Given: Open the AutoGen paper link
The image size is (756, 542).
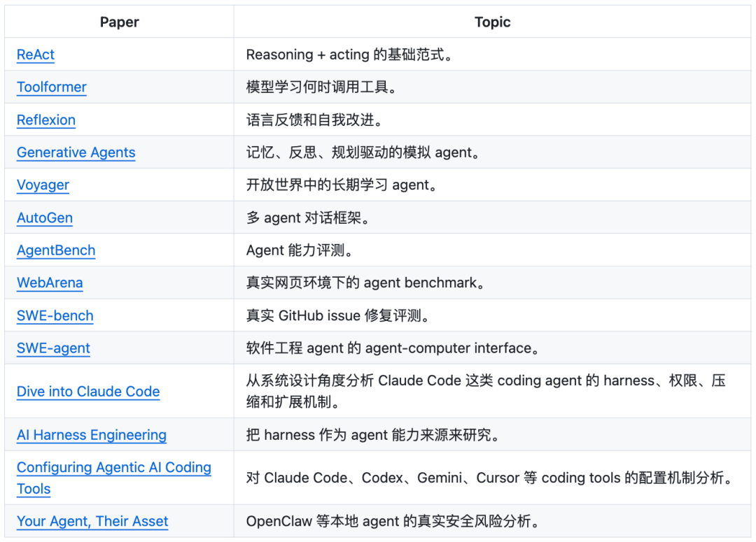Looking at the screenshot, I should click(45, 217).
